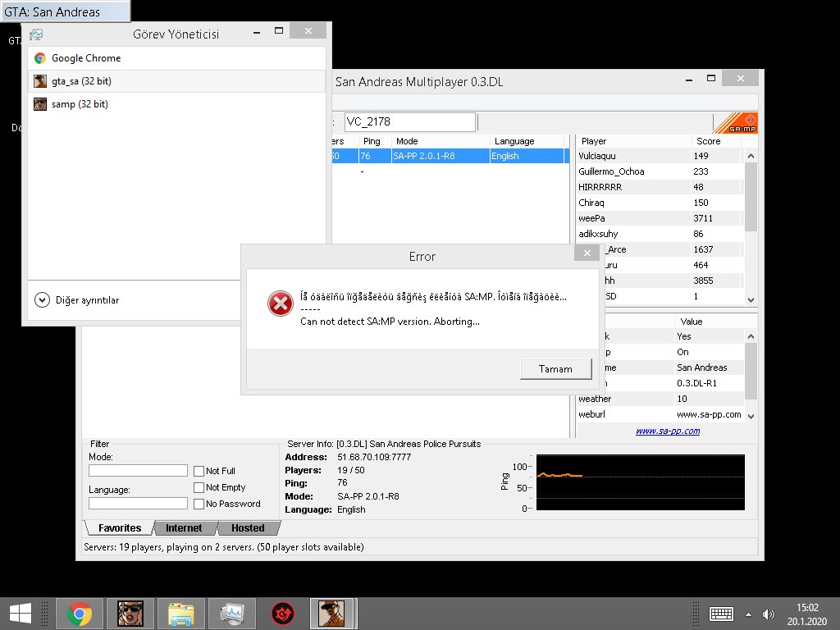Switch to the Hosted tab

tap(248, 527)
